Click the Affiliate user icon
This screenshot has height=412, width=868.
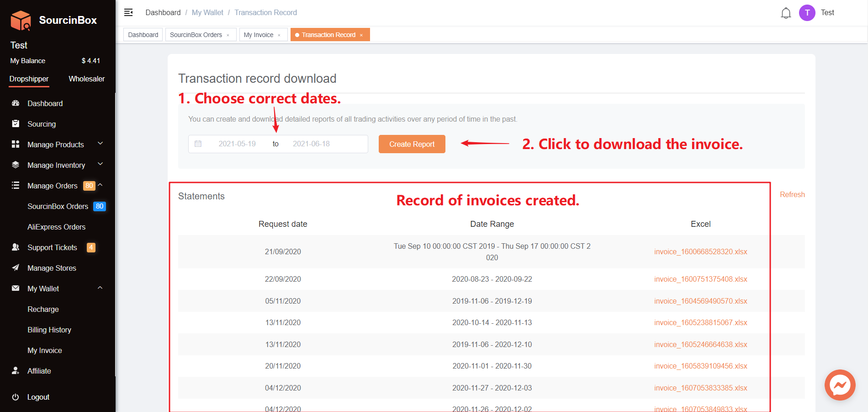[x=16, y=370]
